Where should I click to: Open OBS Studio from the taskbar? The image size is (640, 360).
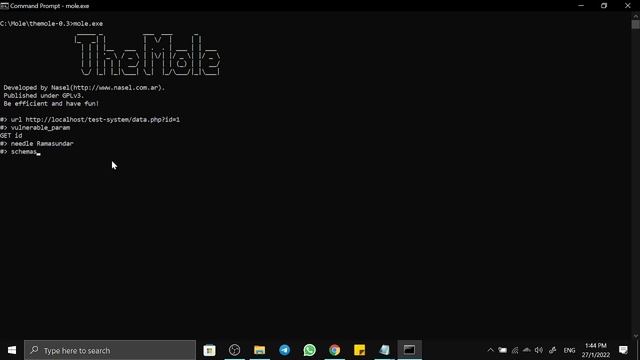[x=234, y=350]
